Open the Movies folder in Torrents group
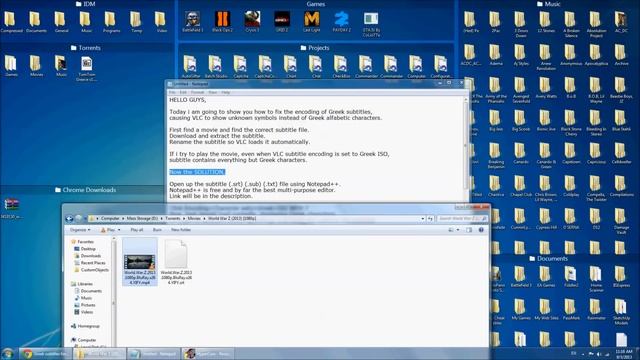Image resolution: width=640 pixels, height=360 pixels. coord(36,66)
